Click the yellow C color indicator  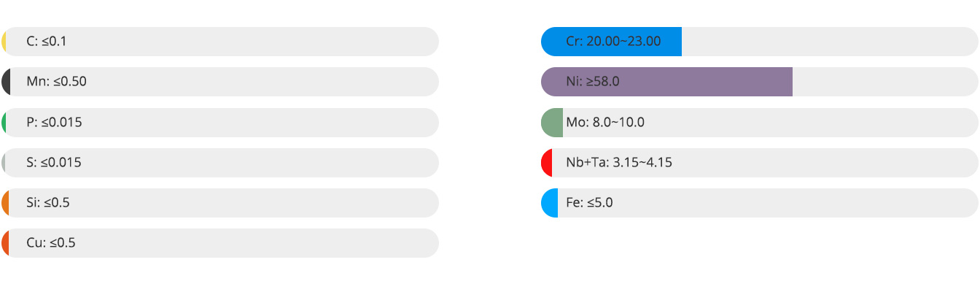point(4,42)
